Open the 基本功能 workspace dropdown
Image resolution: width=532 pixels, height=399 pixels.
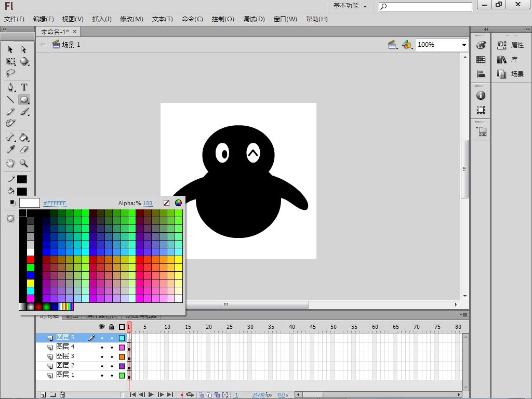350,6
